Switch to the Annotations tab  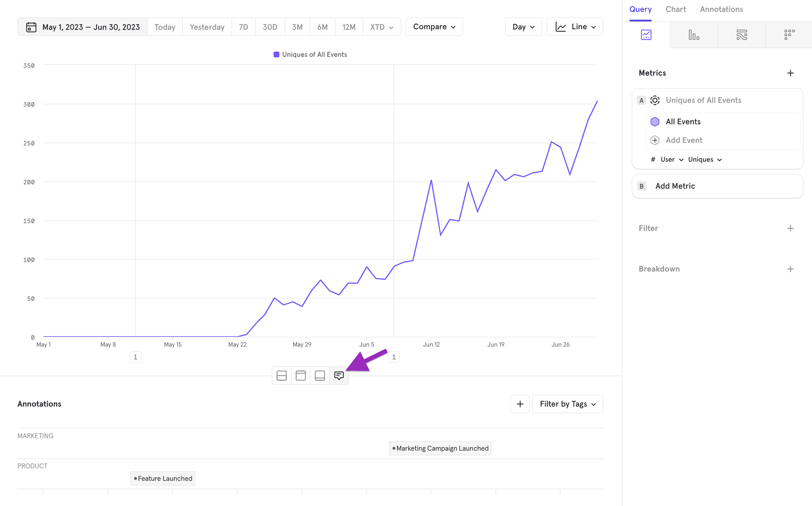(x=721, y=9)
